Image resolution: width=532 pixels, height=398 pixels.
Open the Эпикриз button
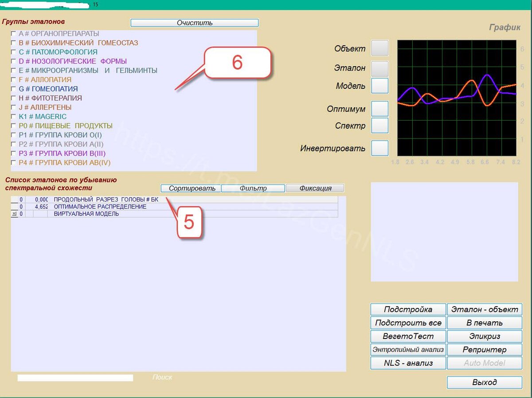pos(485,336)
